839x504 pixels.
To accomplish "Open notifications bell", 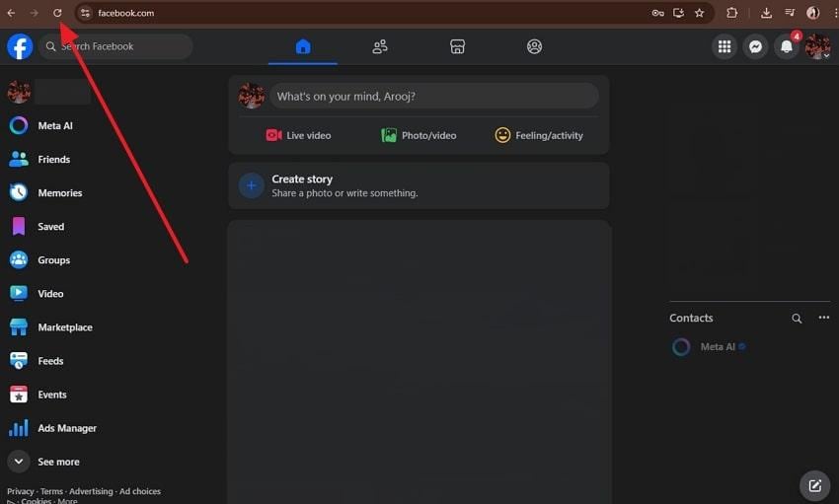I will 787,47.
